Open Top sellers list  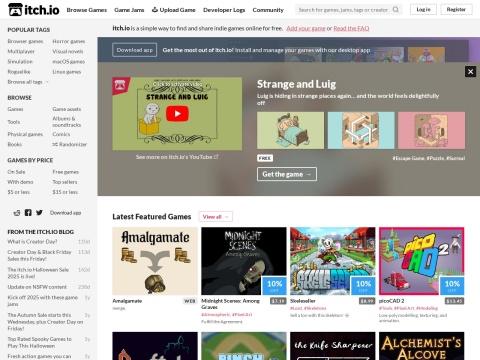coord(65,182)
